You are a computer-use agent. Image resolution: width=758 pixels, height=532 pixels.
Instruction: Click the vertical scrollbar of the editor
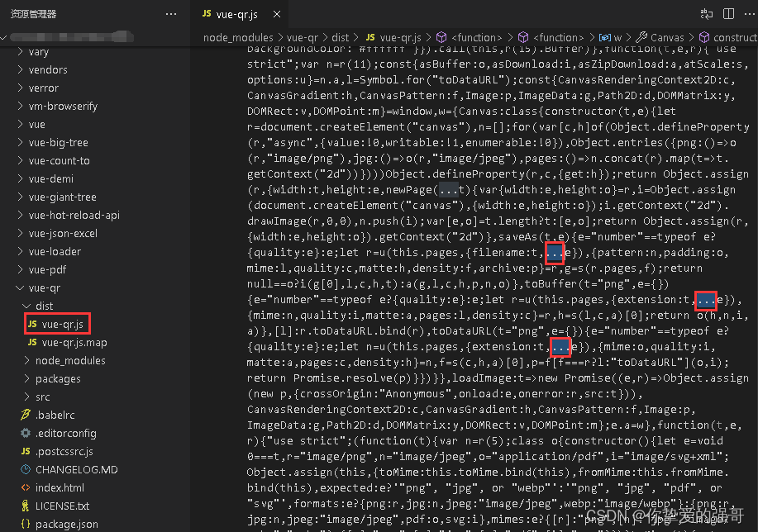(753, 165)
